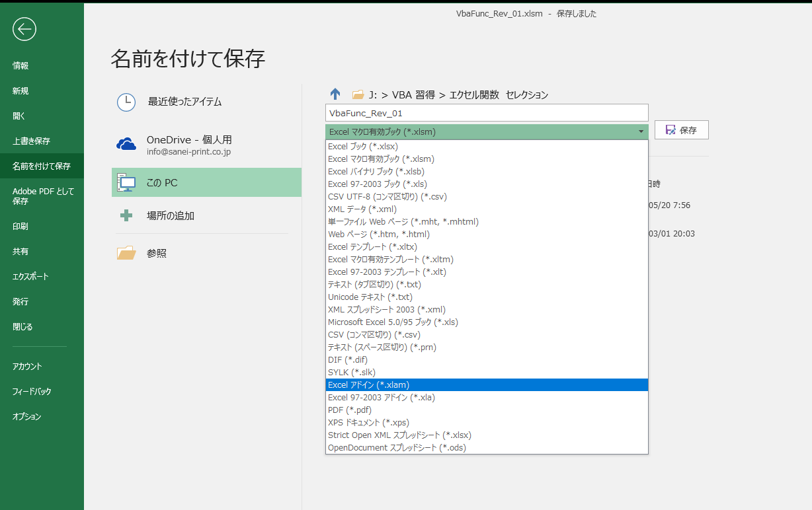Select 名前を付けて保存 in the left menu

(42, 166)
